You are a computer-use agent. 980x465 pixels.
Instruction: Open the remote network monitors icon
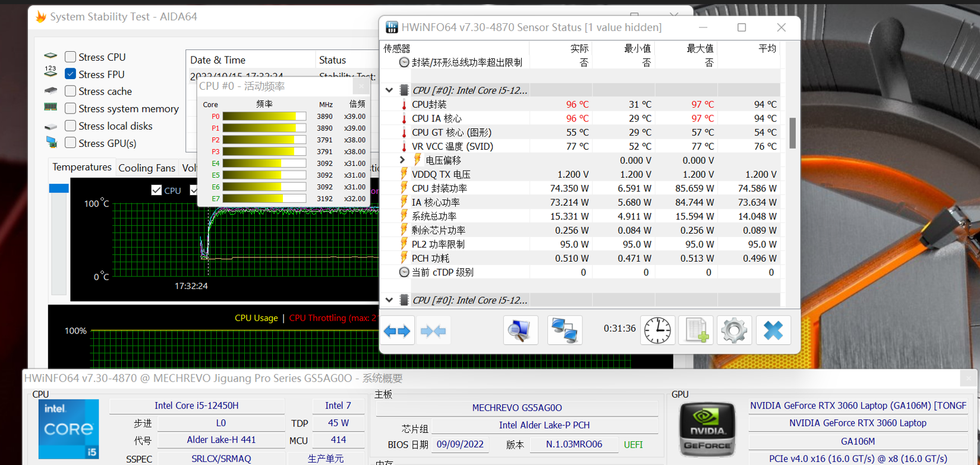coord(564,330)
